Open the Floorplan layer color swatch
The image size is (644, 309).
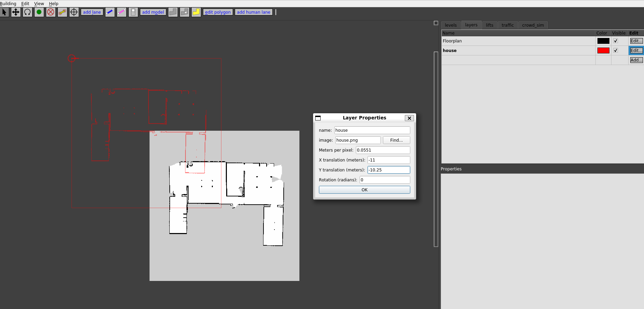pos(603,41)
